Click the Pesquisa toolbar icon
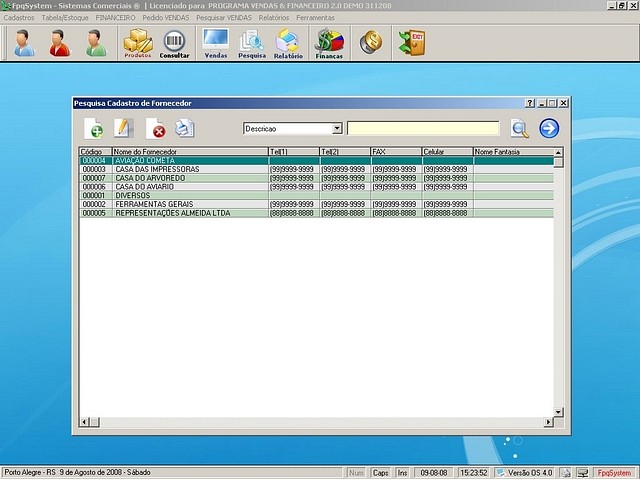Viewport: 640px width, 480px height. point(251,43)
